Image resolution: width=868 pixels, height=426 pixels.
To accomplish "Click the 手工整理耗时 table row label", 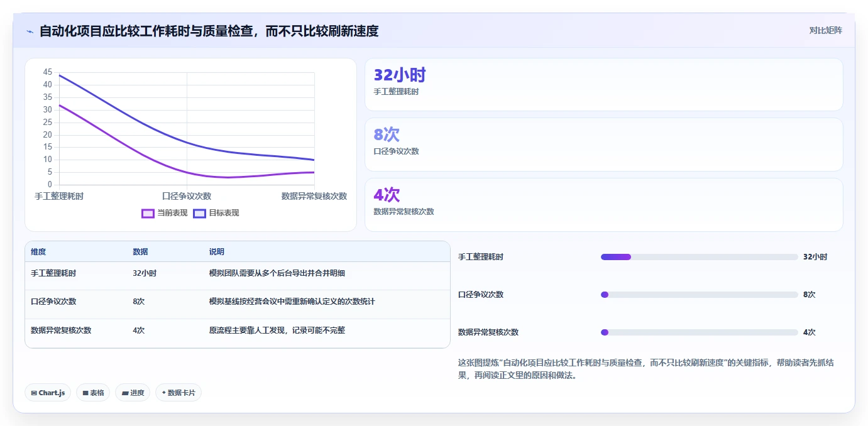I will pyautogui.click(x=53, y=273).
